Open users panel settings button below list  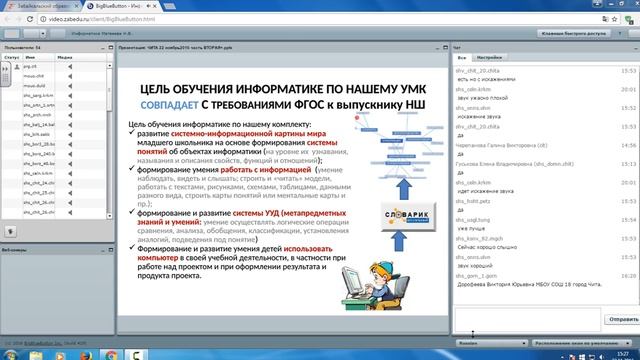pos(10,232)
